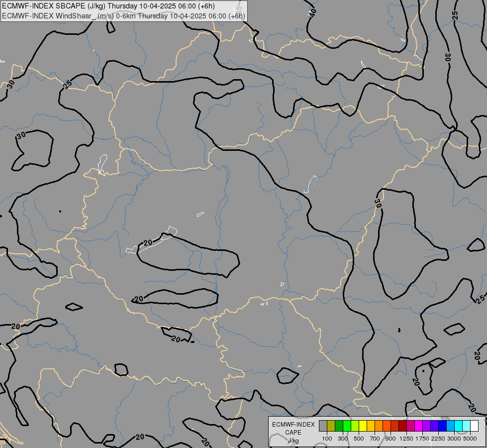Select the legend value 500
The width and height of the screenshot is (487, 448).
click(359, 439)
